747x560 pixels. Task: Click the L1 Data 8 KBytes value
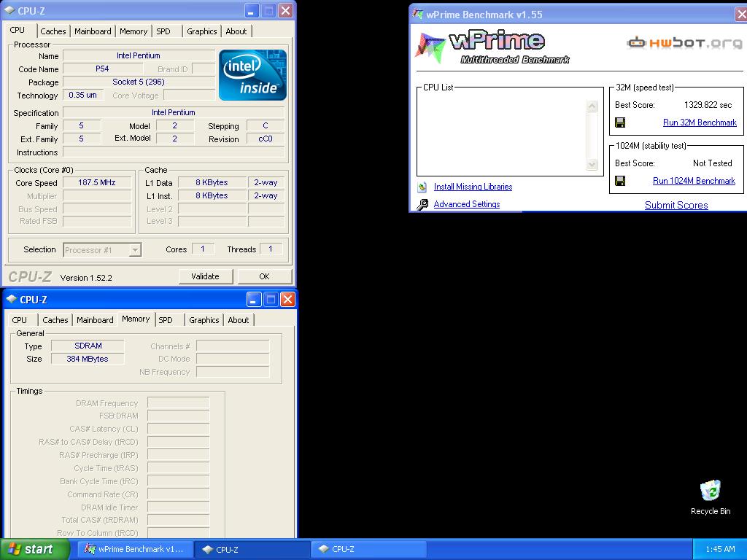point(212,182)
